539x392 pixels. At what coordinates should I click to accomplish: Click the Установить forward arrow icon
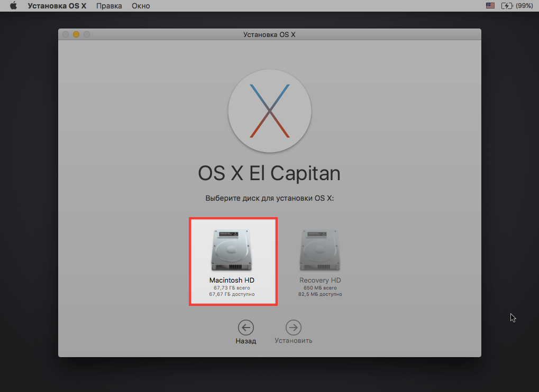point(293,328)
